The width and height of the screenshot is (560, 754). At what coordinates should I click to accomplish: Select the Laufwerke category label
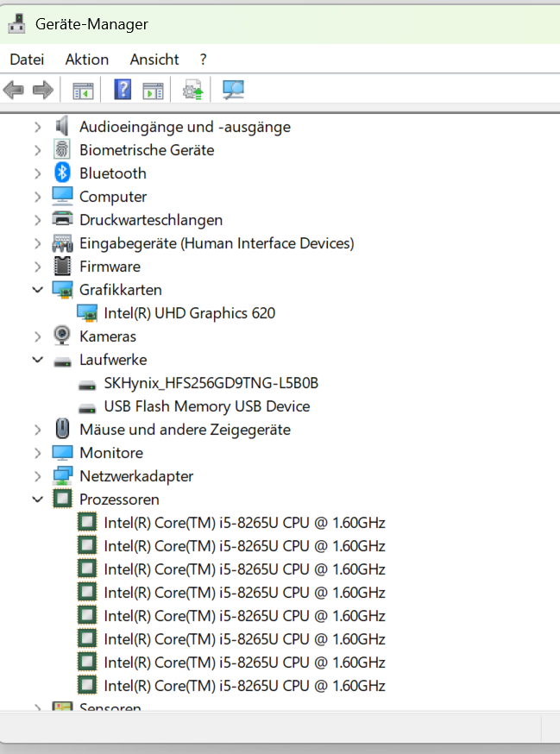pos(114,359)
